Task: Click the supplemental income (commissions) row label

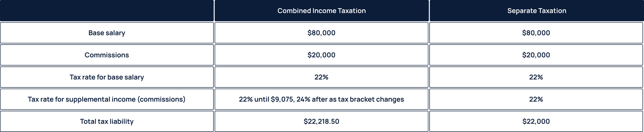Action: (107, 99)
